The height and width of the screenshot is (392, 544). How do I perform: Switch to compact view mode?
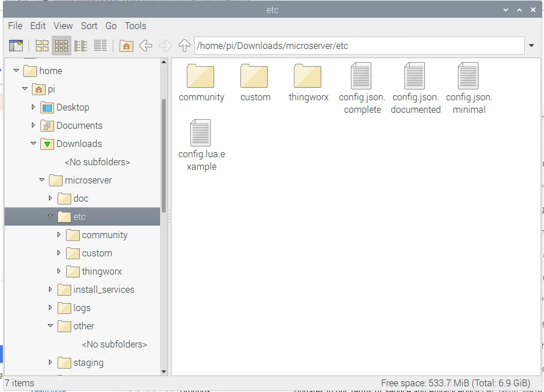click(x=81, y=46)
